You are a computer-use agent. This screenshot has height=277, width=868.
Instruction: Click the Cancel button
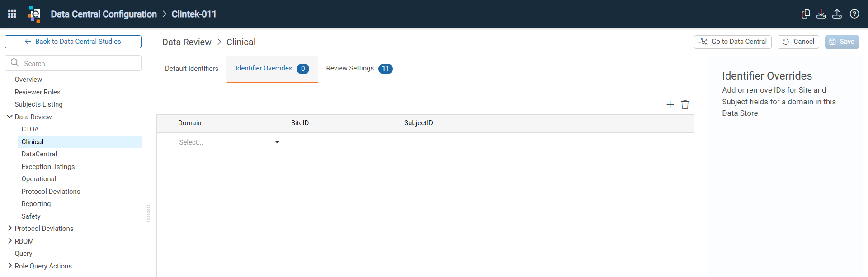[x=798, y=42]
